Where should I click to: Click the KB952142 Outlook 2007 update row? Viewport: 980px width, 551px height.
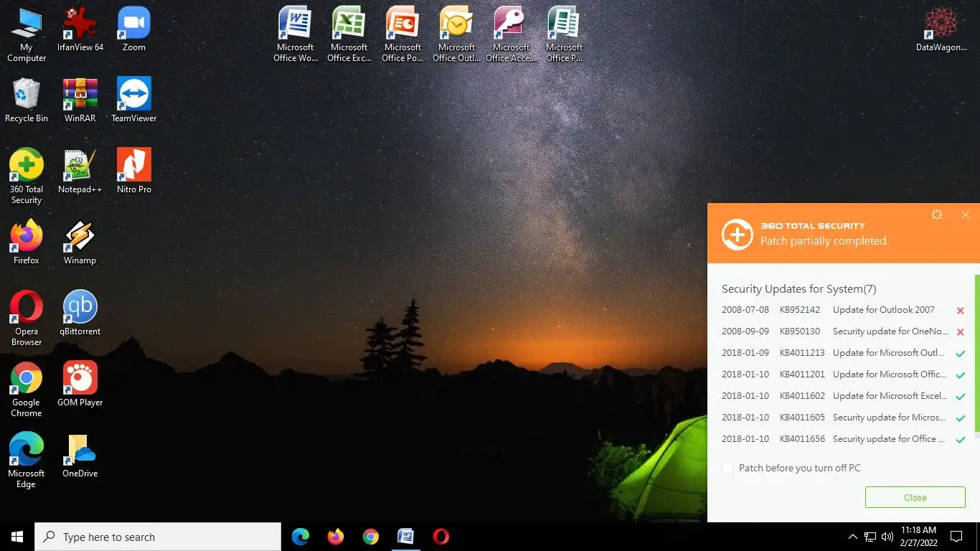843,310
